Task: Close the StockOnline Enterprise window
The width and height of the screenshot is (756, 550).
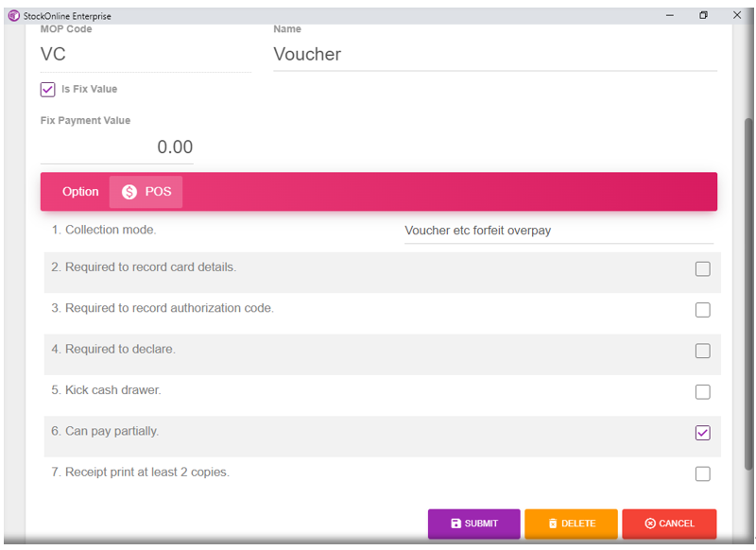Action: (x=737, y=15)
